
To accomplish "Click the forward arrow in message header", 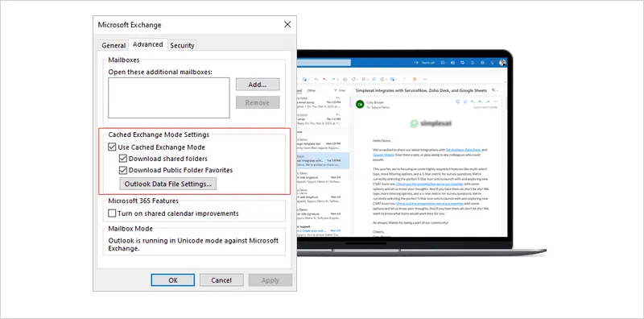I will tap(488, 102).
